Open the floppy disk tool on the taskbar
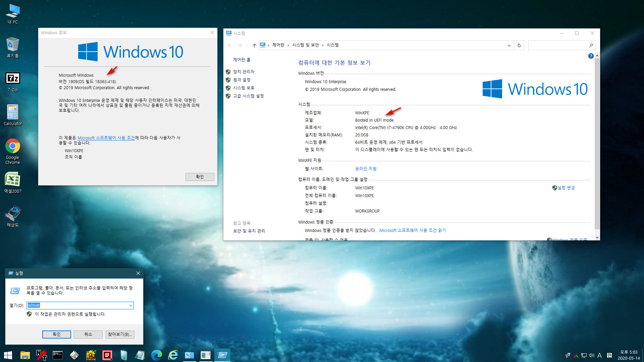This screenshot has width=644, height=362. [x=74, y=355]
